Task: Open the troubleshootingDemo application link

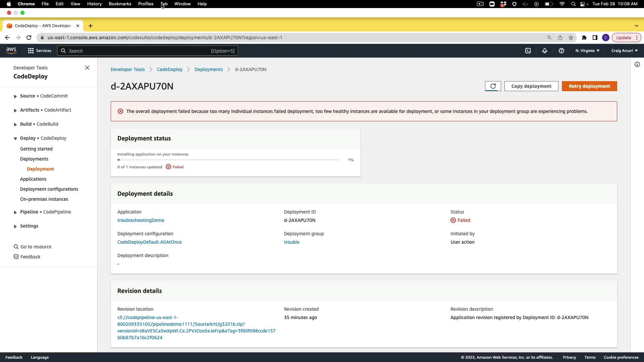Action: tap(141, 220)
